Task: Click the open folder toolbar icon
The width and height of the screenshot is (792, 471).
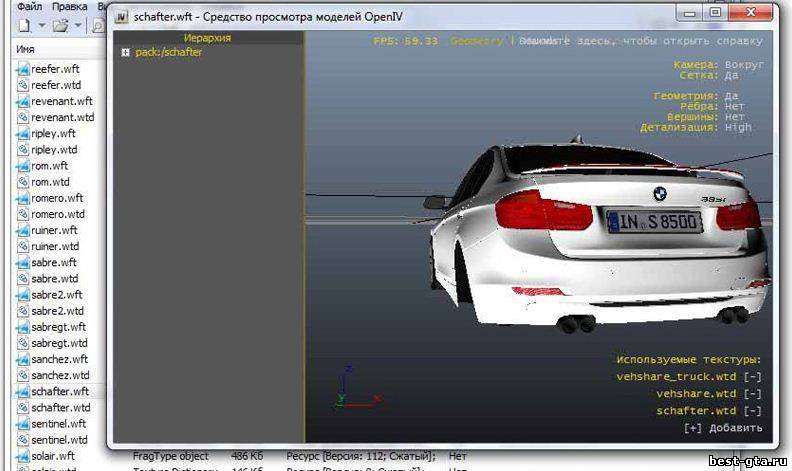Action: click(61, 25)
